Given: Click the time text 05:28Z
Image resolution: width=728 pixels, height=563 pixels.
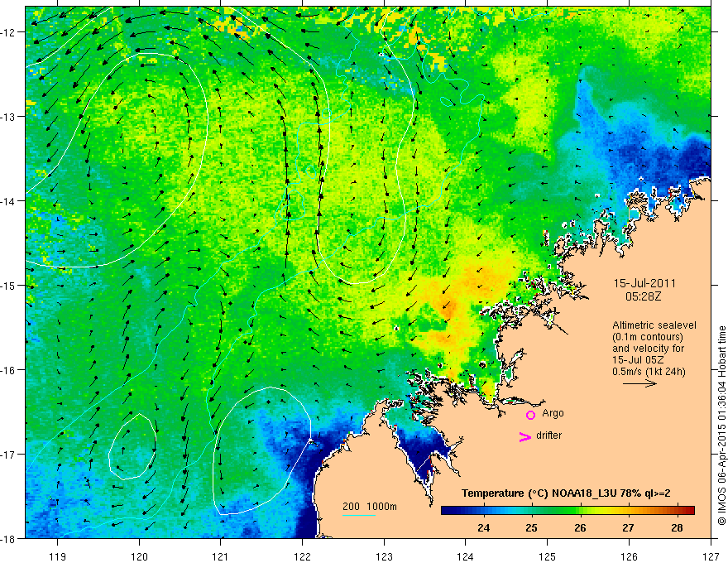Looking at the screenshot, I should [643, 296].
